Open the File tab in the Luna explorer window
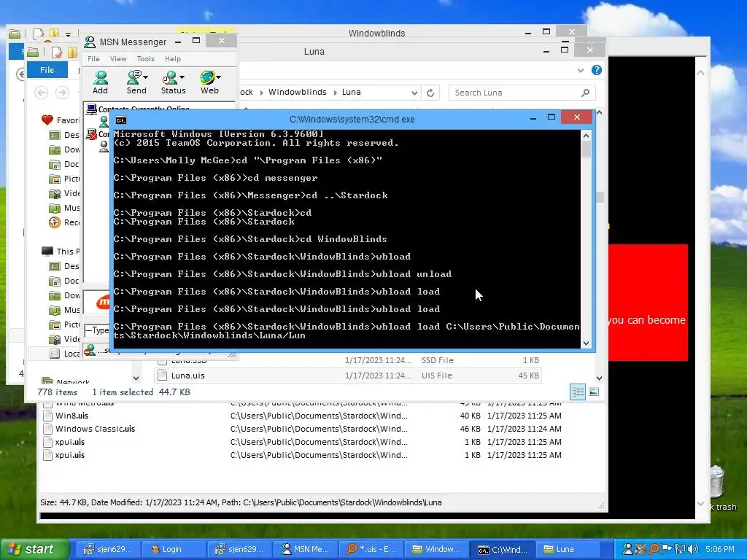This screenshot has height=560, width=747. 47,70
